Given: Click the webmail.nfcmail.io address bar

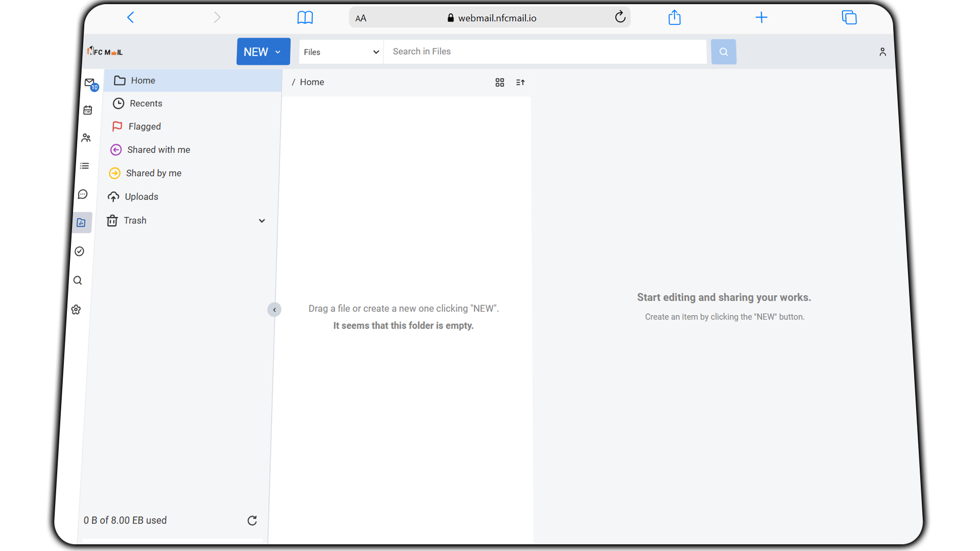Looking at the screenshot, I should 489,18.
